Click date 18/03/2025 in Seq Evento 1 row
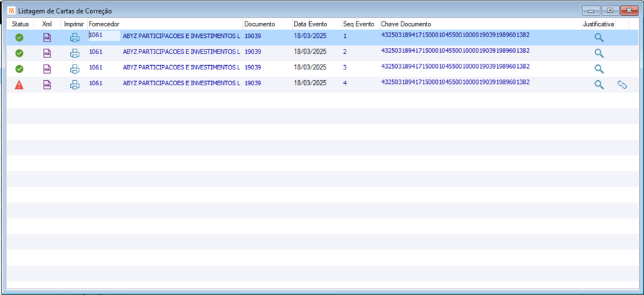 pyautogui.click(x=310, y=36)
